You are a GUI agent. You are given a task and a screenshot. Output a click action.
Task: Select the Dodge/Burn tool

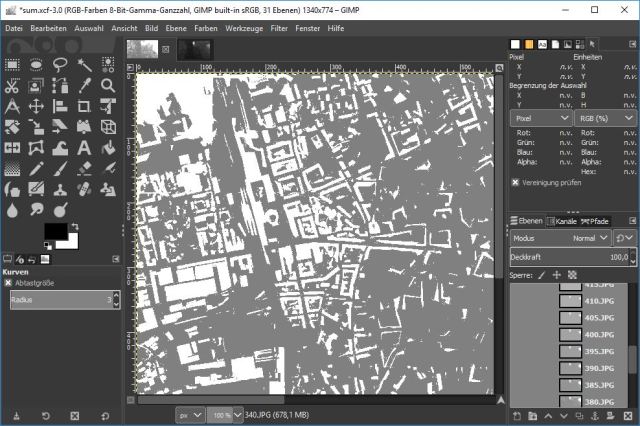[60, 210]
